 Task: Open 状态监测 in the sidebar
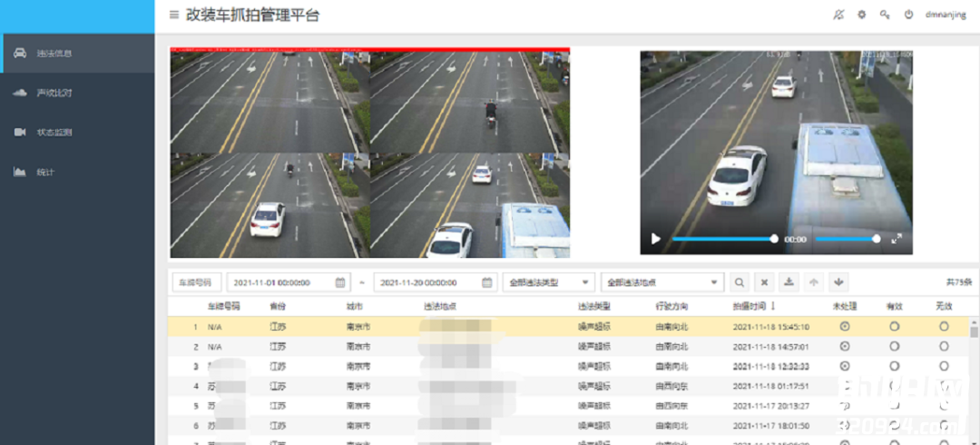[x=54, y=132]
